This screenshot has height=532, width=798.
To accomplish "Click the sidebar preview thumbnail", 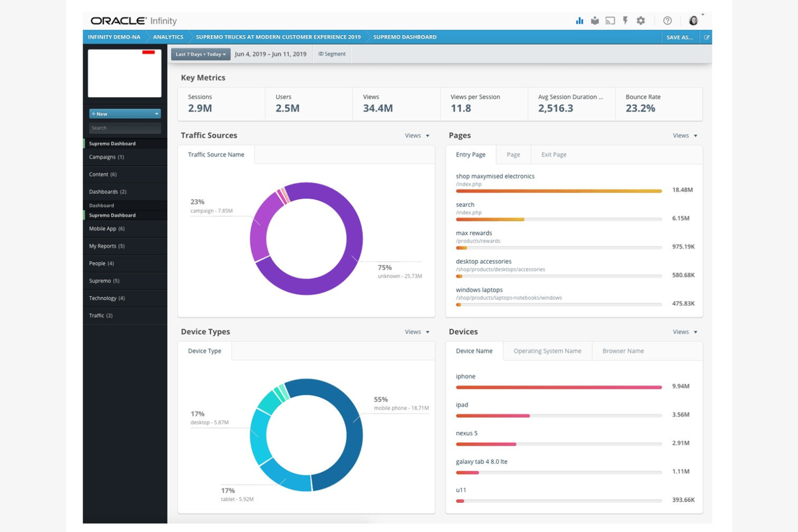I will (x=125, y=73).
